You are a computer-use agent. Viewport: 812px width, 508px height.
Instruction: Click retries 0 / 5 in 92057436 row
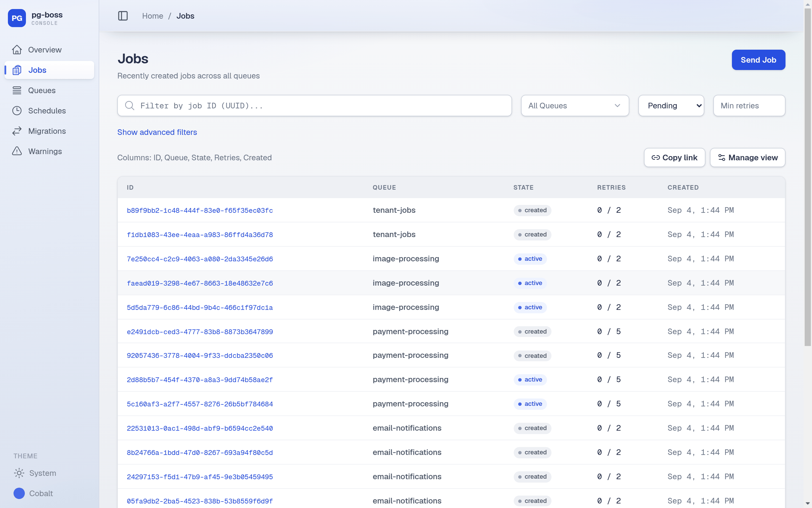tap(609, 356)
